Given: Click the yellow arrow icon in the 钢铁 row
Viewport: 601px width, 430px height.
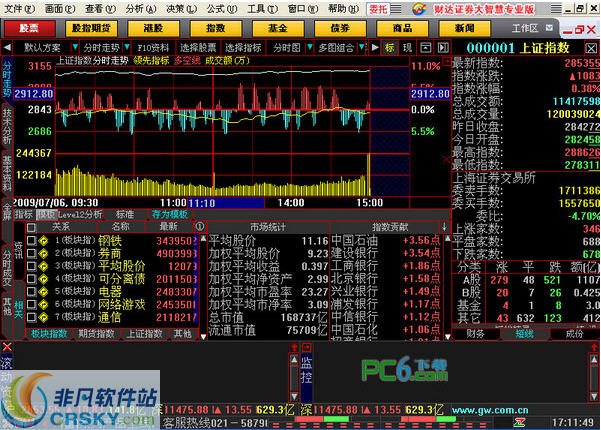Looking at the screenshot, I should pos(43,241).
